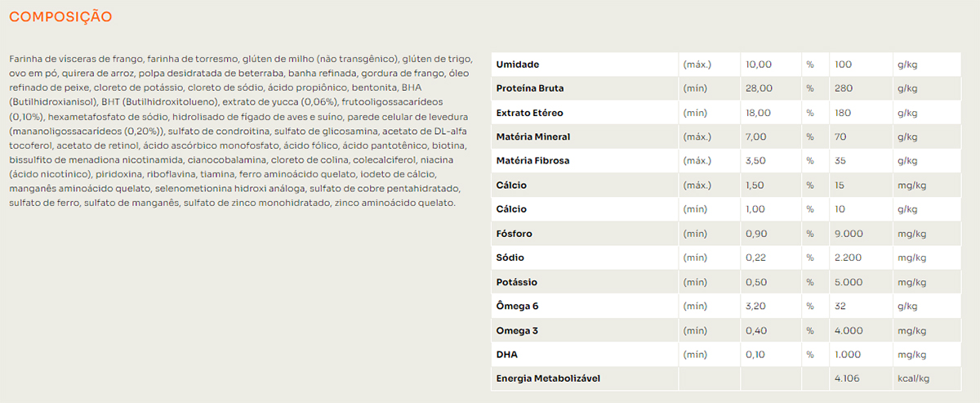Click the Ômega 6 label
Image resolution: width=980 pixels, height=403 pixels.
(518, 307)
